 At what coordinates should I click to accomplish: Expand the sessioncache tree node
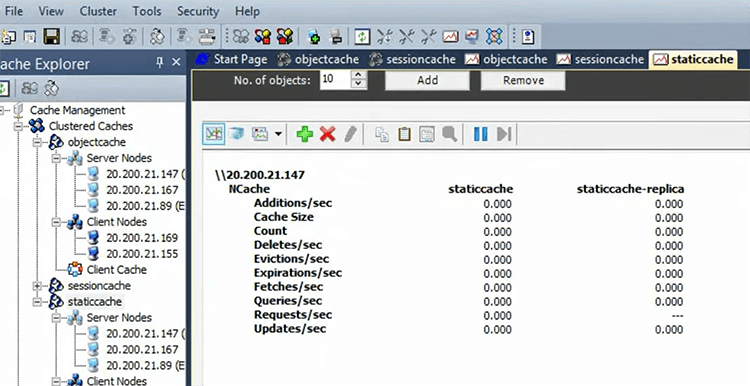click(37, 286)
